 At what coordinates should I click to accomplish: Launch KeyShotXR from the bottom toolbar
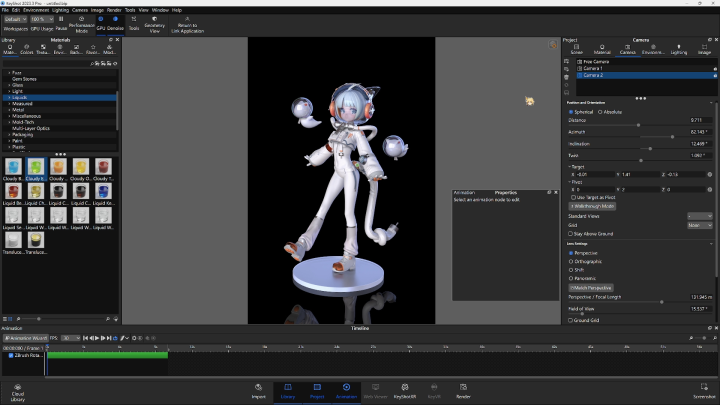pyautogui.click(x=404, y=388)
